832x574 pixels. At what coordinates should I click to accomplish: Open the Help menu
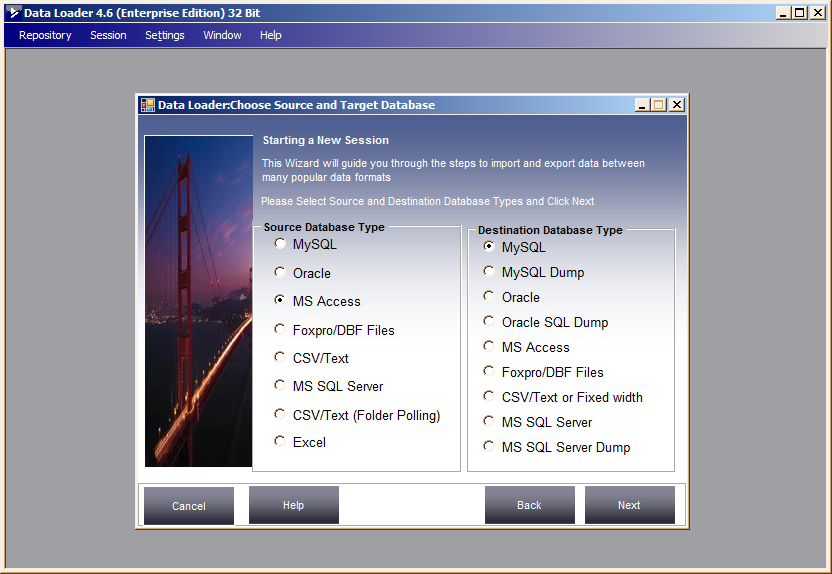click(271, 35)
